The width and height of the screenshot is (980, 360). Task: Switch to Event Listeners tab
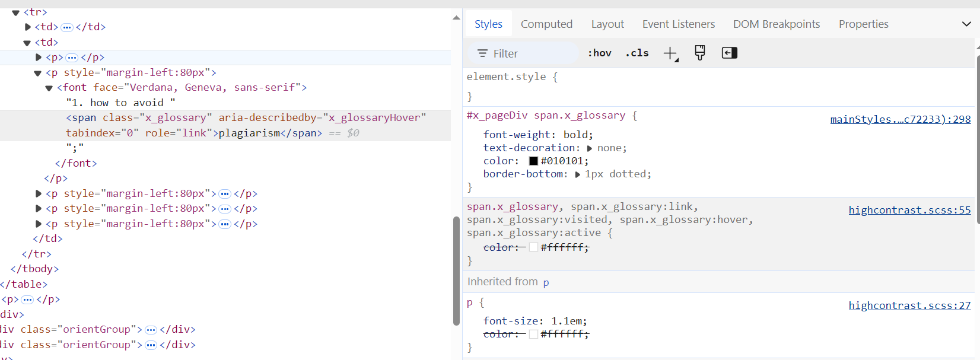click(x=679, y=24)
